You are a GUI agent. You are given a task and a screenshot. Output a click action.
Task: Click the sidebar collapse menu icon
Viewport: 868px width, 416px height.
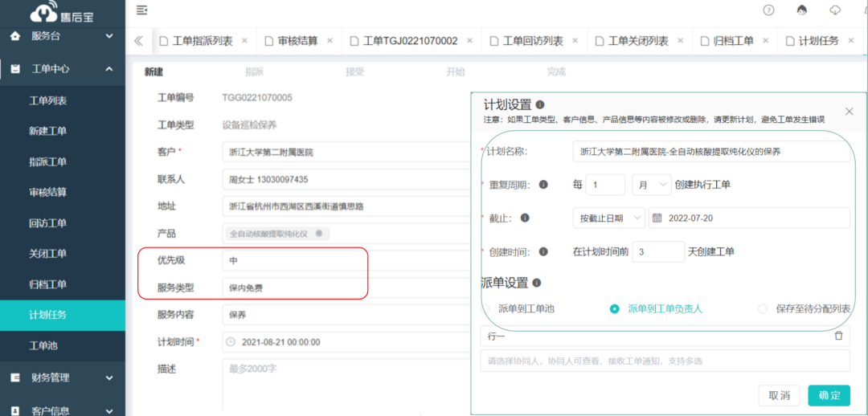[x=142, y=10]
